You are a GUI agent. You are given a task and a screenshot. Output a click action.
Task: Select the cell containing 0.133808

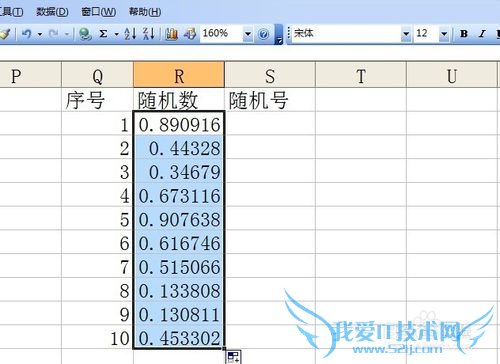179,289
